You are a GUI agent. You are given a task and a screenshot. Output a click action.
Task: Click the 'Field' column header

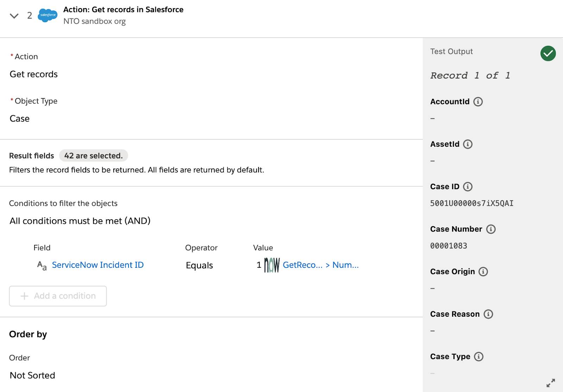tap(42, 248)
